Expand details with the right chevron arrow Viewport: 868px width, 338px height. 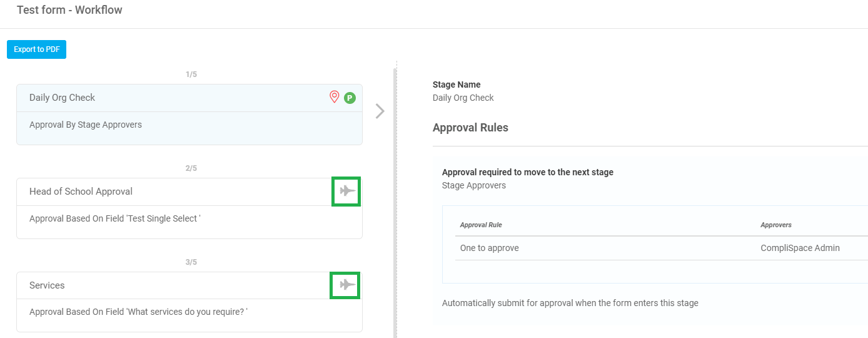(380, 111)
